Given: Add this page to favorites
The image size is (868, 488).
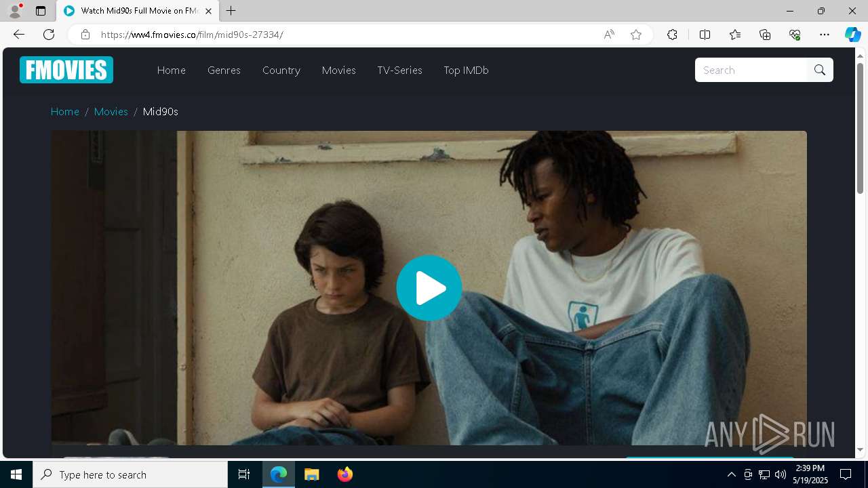Looking at the screenshot, I should tap(636, 35).
